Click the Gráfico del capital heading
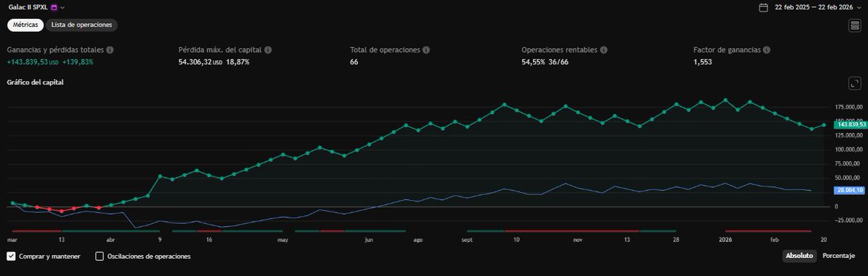Viewport: 868px width, 276px height. click(x=35, y=83)
